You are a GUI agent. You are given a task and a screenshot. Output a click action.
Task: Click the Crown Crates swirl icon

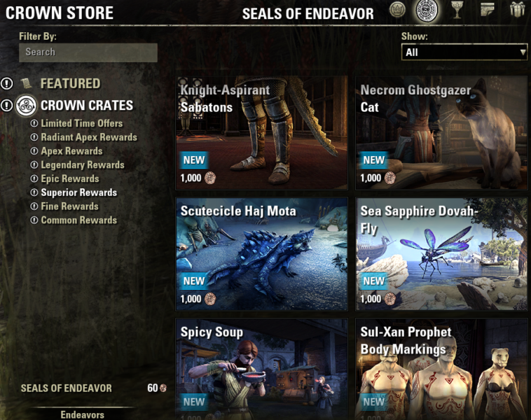(x=26, y=106)
